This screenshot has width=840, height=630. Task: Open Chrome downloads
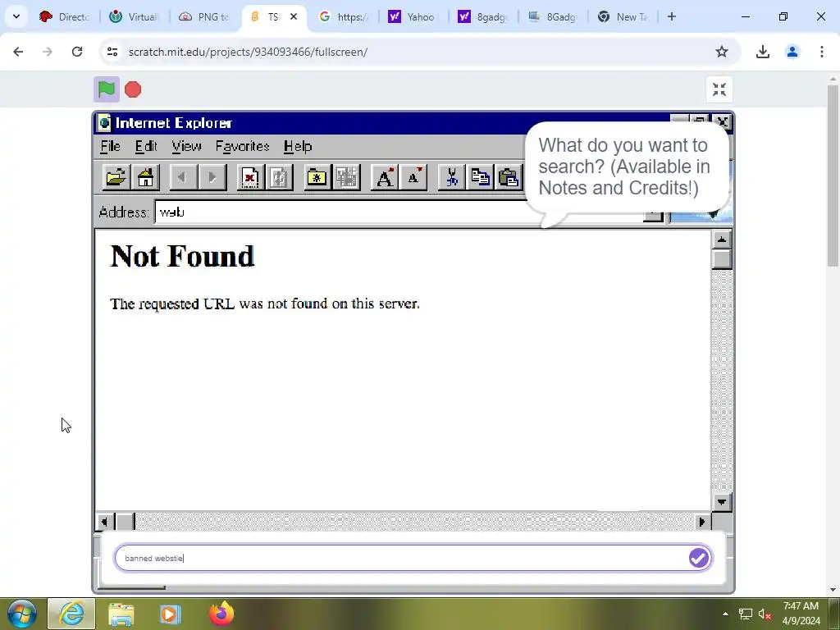point(762,52)
